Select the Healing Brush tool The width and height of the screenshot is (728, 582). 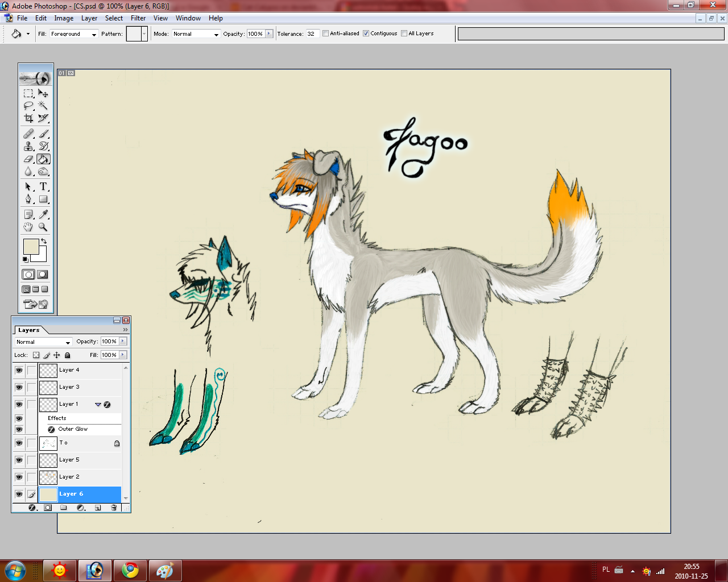point(27,133)
